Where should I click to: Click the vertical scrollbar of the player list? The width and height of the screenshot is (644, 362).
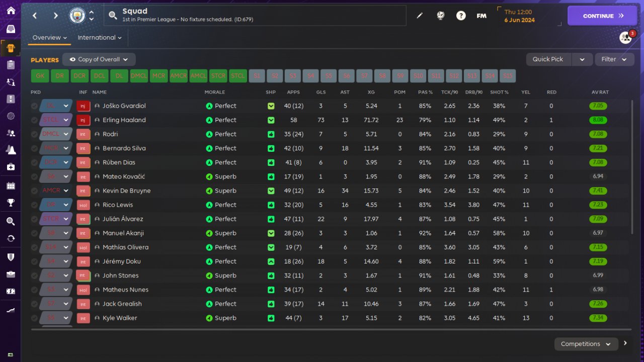pyautogui.click(x=632, y=166)
